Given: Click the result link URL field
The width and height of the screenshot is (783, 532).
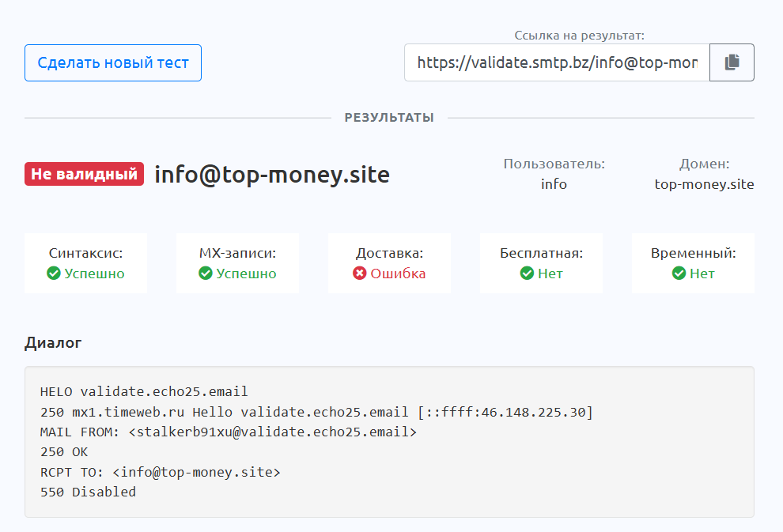Looking at the screenshot, I should pyautogui.click(x=557, y=62).
